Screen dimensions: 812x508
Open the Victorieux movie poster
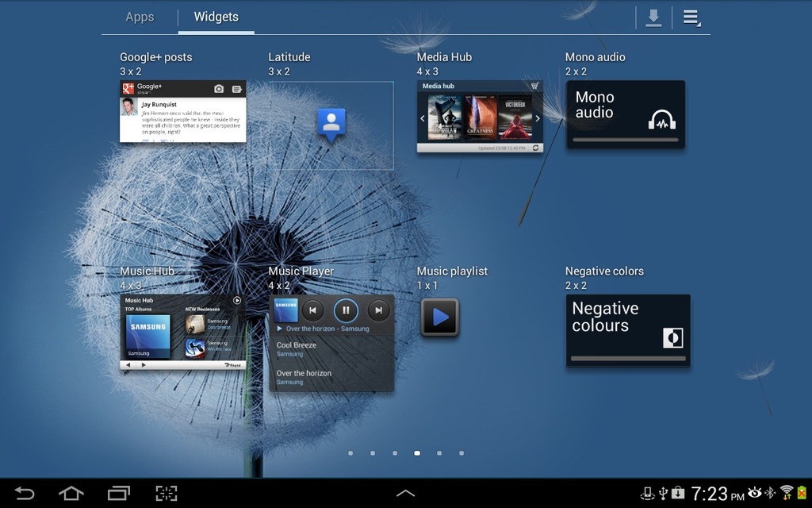pyautogui.click(x=515, y=117)
